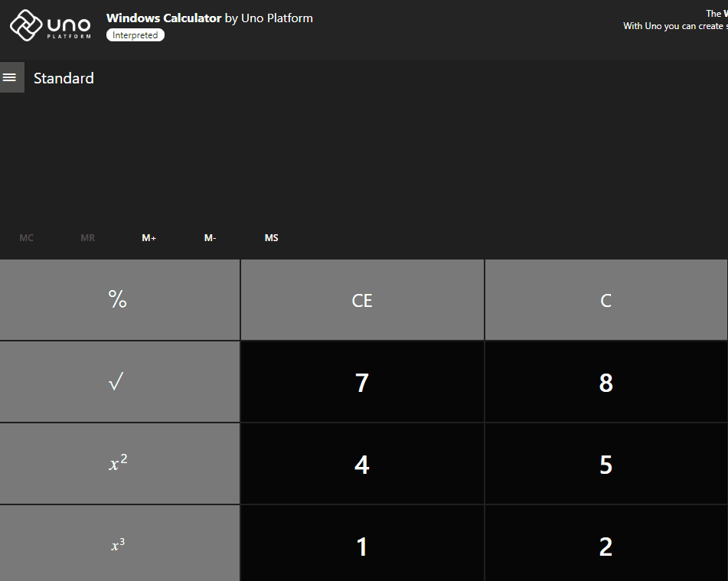The image size is (728, 581).
Task: Select the x squared function
Action: [x=119, y=463]
